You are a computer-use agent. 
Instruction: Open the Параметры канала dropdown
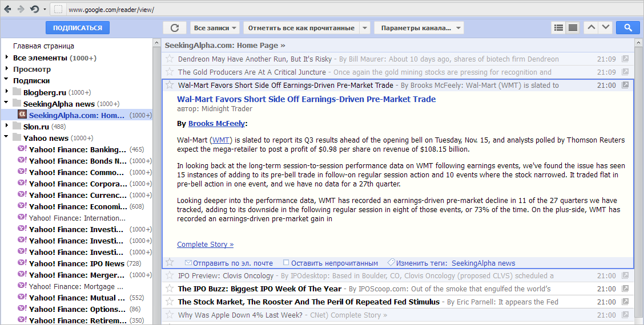(x=419, y=28)
